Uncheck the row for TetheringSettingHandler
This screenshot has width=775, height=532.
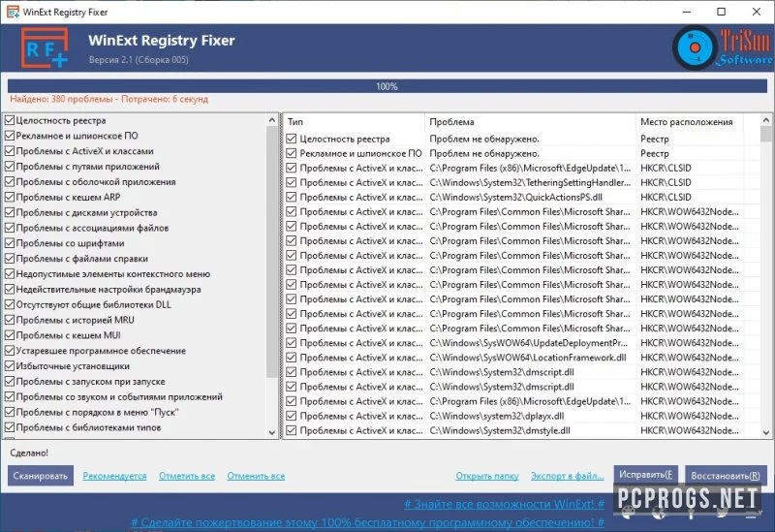click(292, 182)
